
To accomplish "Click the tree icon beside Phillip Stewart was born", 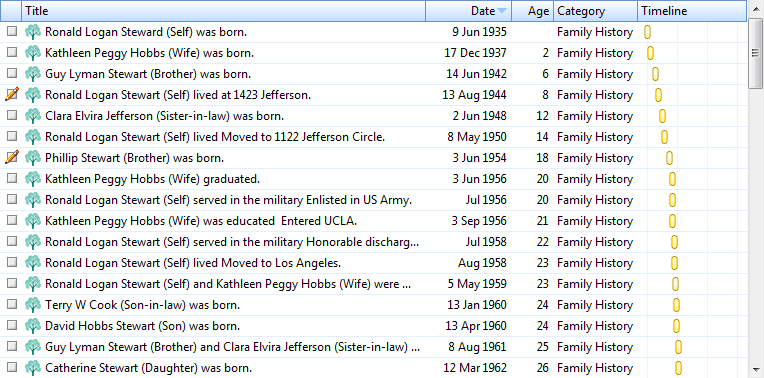I will tap(33, 158).
